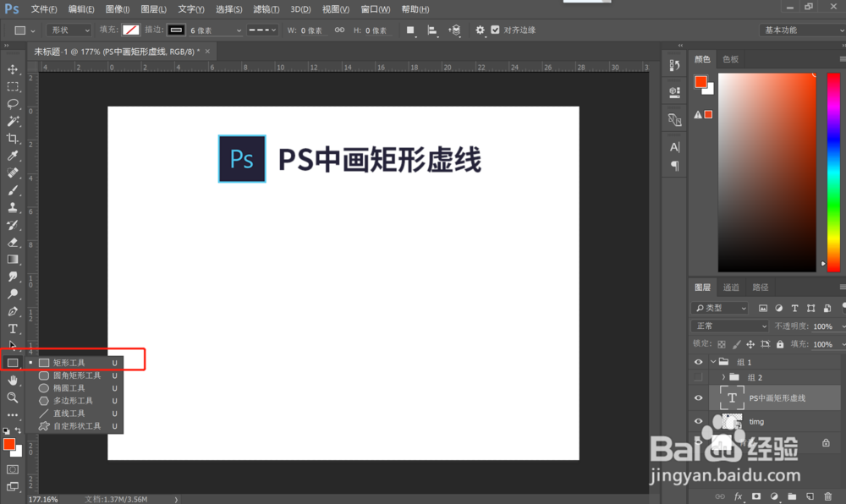Screen dimensions: 846x504
Task: Select 圆角矩形工具 from the flyout list
Action: pyautogui.click(x=76, y=375)
